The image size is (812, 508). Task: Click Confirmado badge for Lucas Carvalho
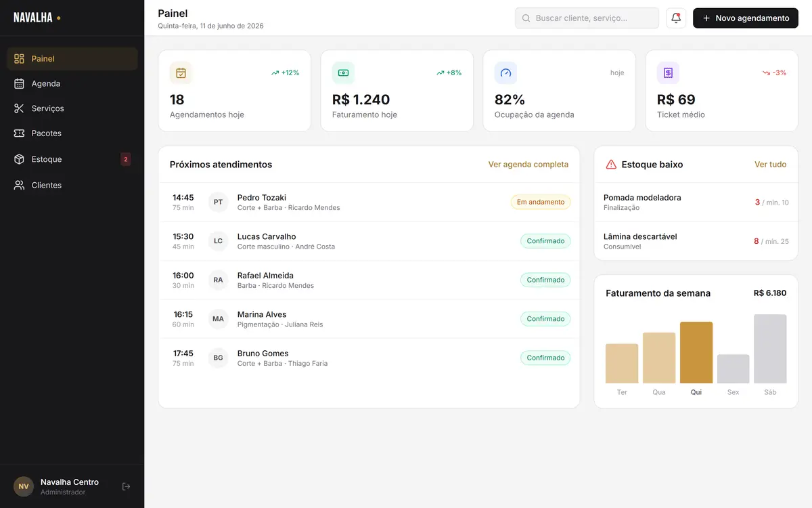545,241
